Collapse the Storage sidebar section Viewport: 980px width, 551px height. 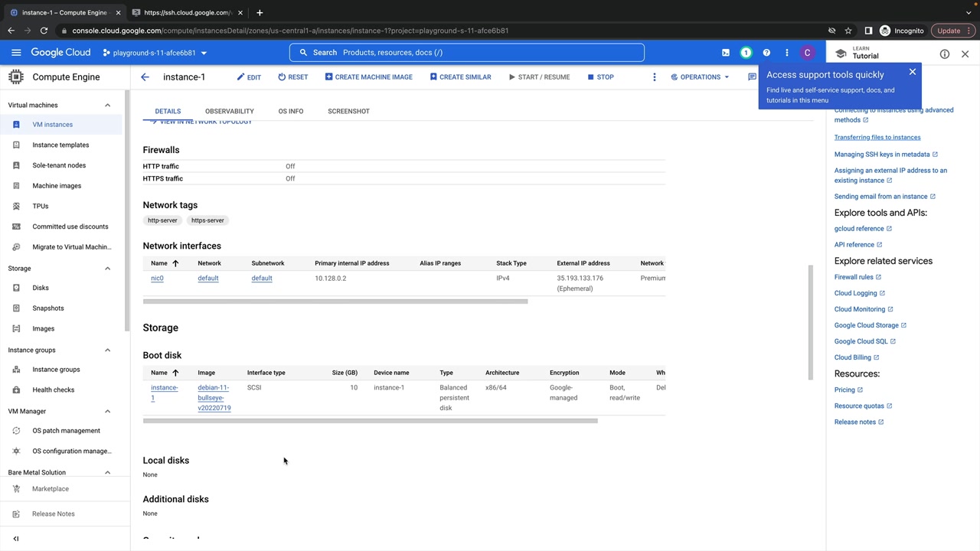tap(107, 269)
